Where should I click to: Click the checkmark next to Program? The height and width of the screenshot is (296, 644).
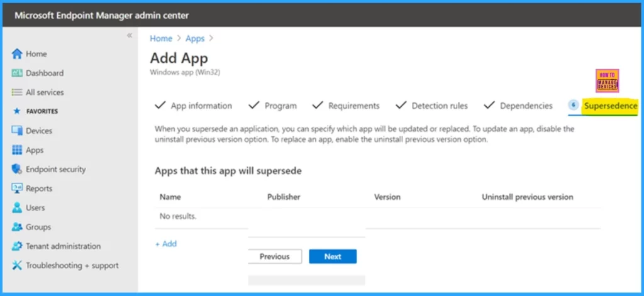click(x=254, y=106)
